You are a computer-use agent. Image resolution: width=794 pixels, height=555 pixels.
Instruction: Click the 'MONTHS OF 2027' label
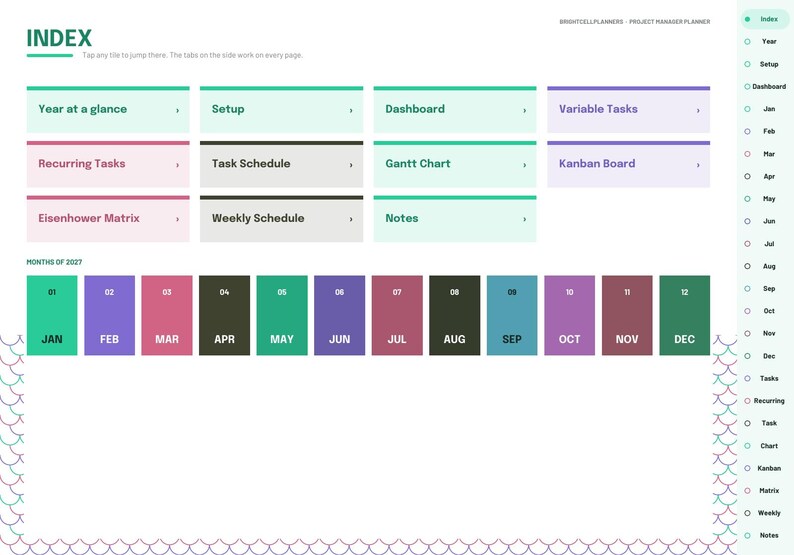[54, 262]
